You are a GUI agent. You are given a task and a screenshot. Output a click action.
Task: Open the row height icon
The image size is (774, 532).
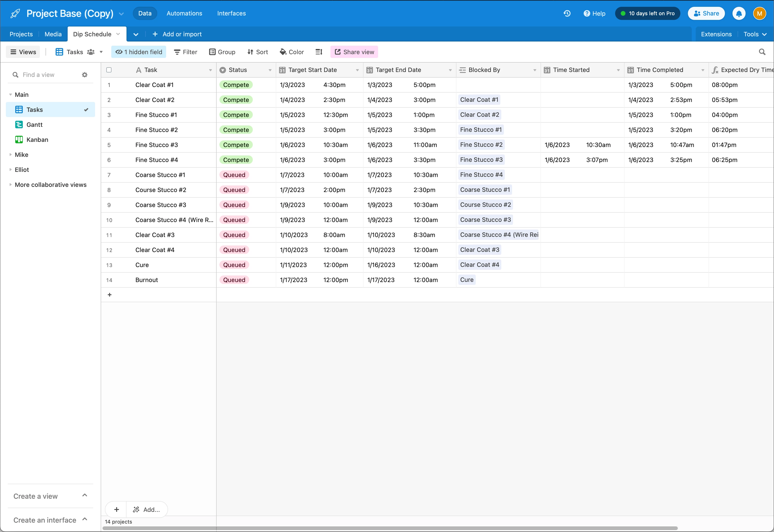tap(319, 52)
